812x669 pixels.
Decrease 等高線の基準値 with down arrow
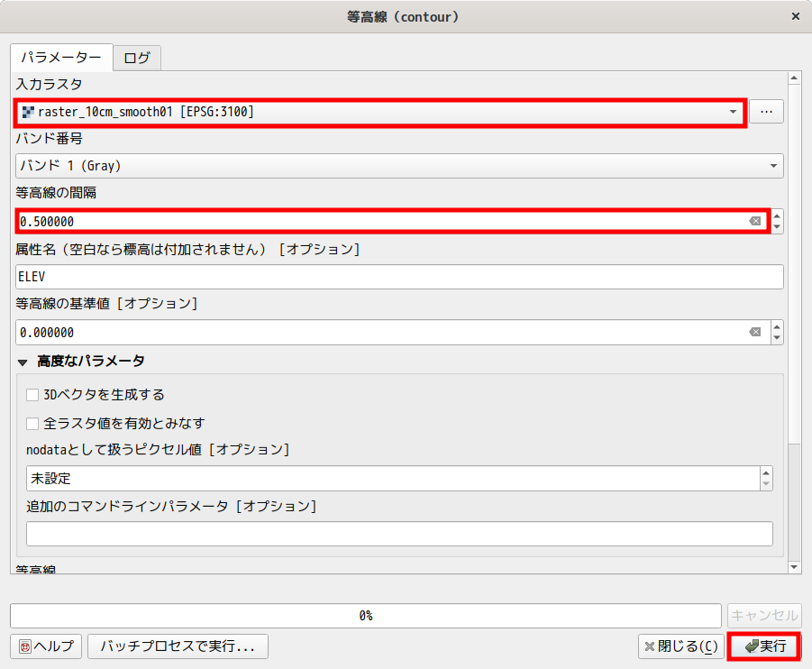point(777,338)
